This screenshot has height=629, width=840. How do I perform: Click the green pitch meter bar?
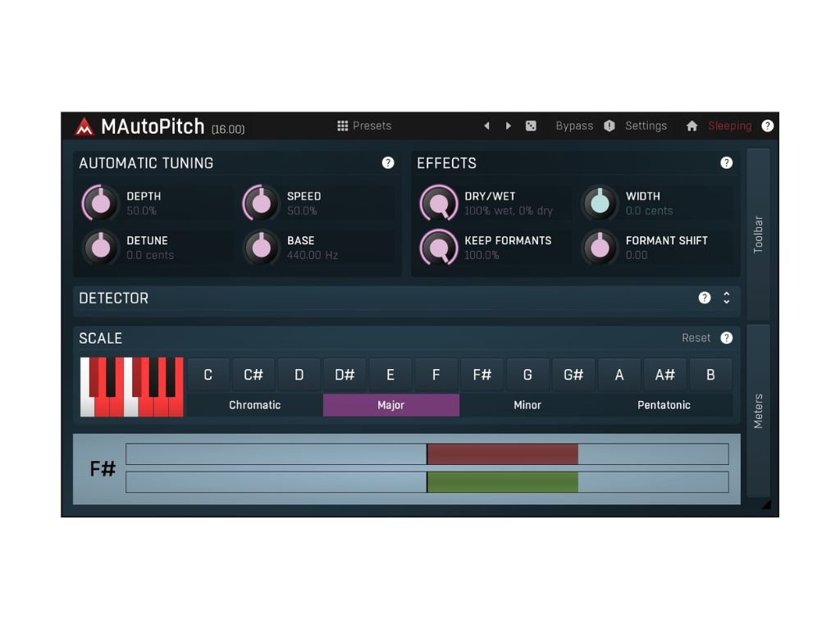pos(503,482)
